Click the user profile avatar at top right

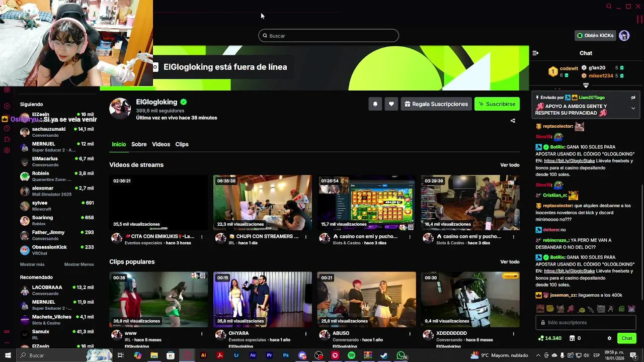click(x=624, y=36)
